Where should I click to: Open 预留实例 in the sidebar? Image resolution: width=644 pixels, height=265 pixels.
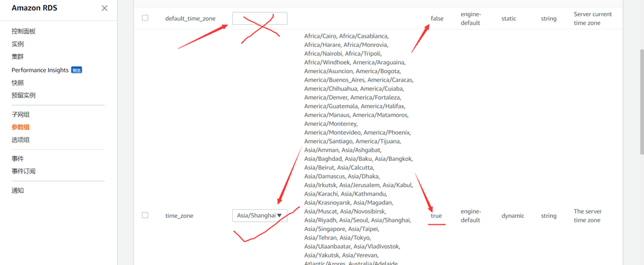pyautogui.click(x=24, y=95)
